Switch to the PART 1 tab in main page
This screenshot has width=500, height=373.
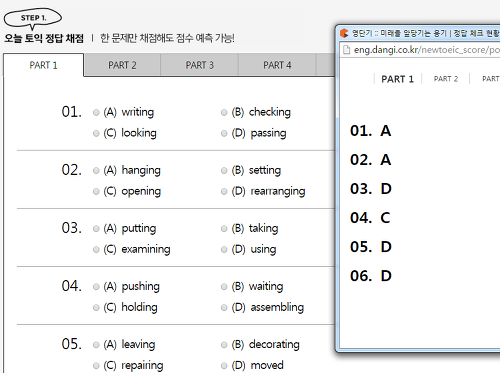click(x=43, y=65)
